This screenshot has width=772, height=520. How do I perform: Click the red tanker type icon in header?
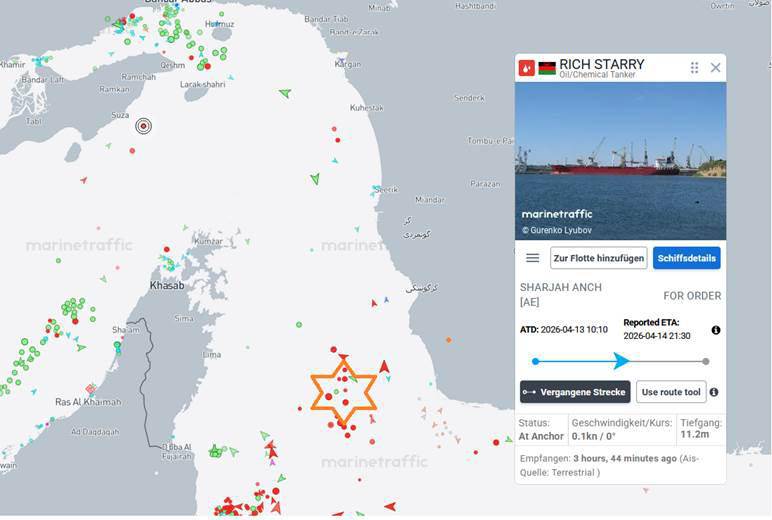pos(526,67)
